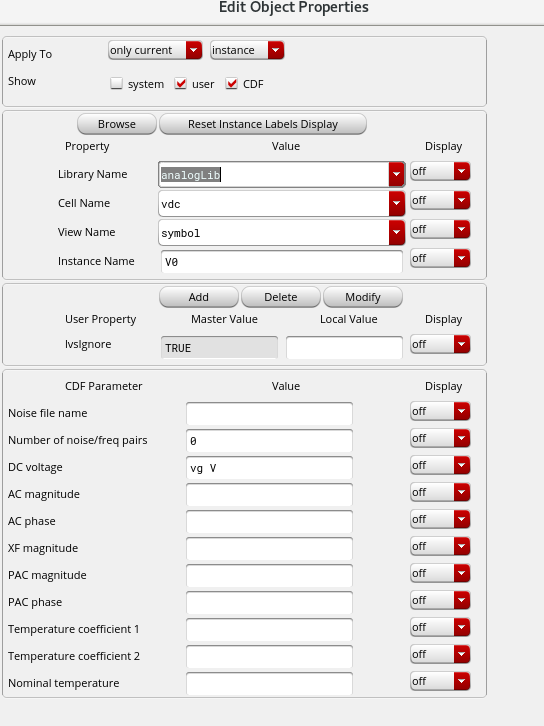Click the Modify user property button
This screenshot has width=544, height=726.
pos(363,297)
